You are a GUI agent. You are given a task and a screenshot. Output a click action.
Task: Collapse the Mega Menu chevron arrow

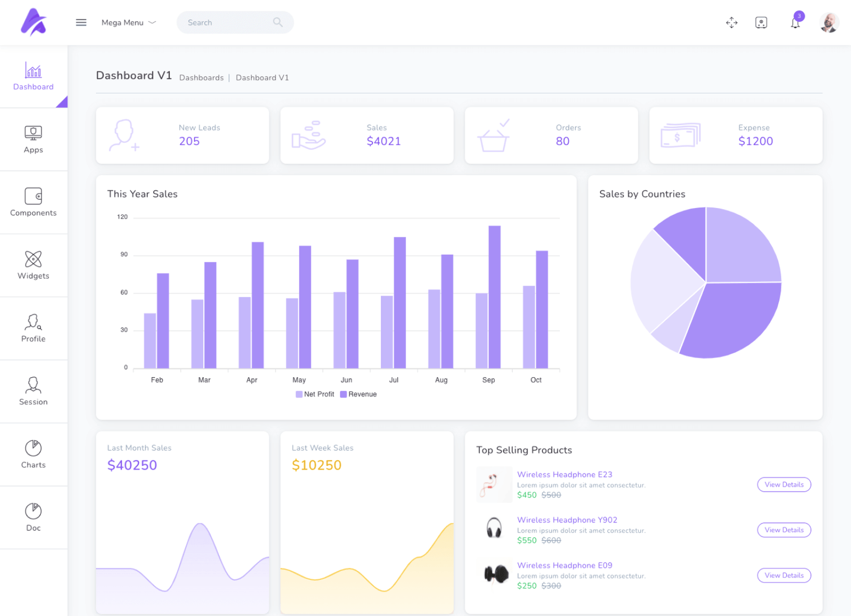pos(152,22)
